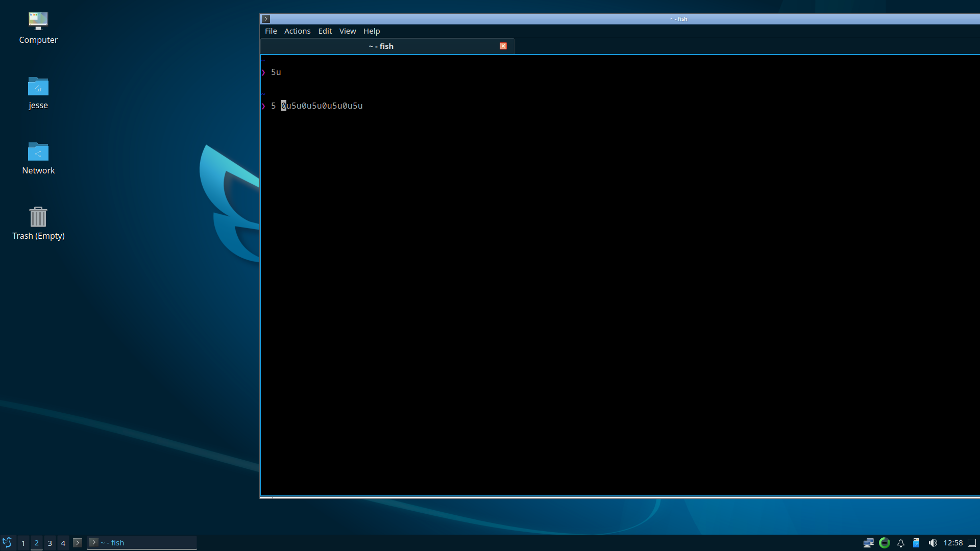The image size is (980, 551).
Task: Open the notifications bell icon
Action: coord(901,543)
